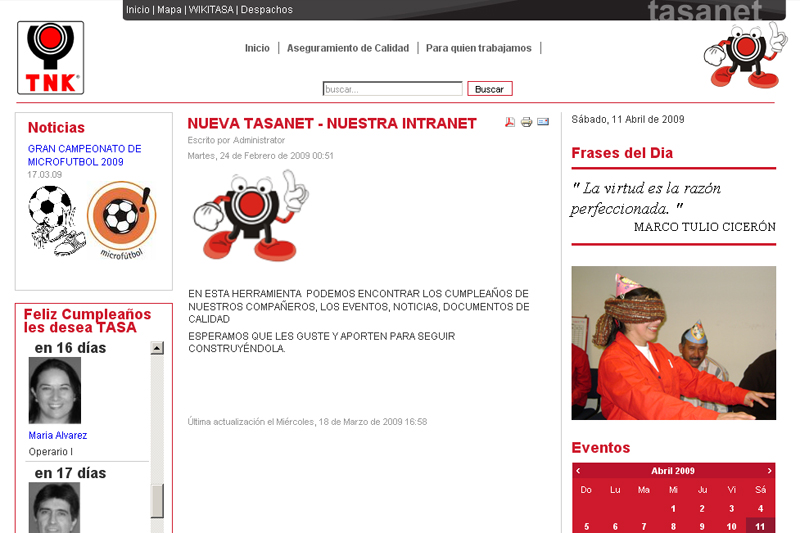The width and height of the screenshot is (800, 533).
Task: Click the birthday list scrollbar thumb
Action: tap(157, 501)
